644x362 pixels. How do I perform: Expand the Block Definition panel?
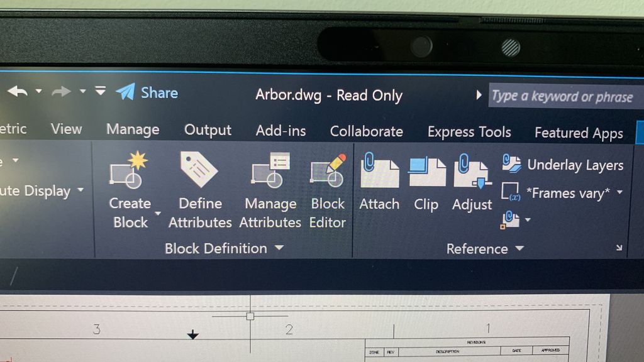(279, 248)
